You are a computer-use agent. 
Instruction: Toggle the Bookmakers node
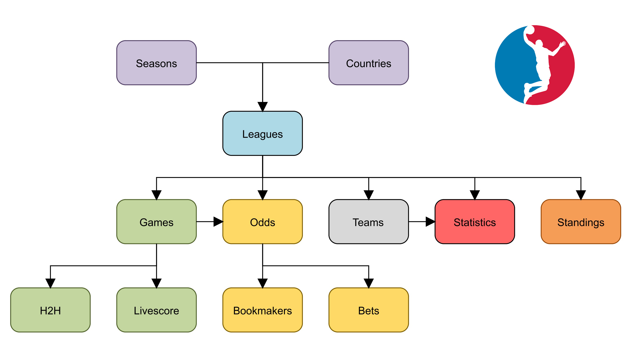click(x=247, y=303)
